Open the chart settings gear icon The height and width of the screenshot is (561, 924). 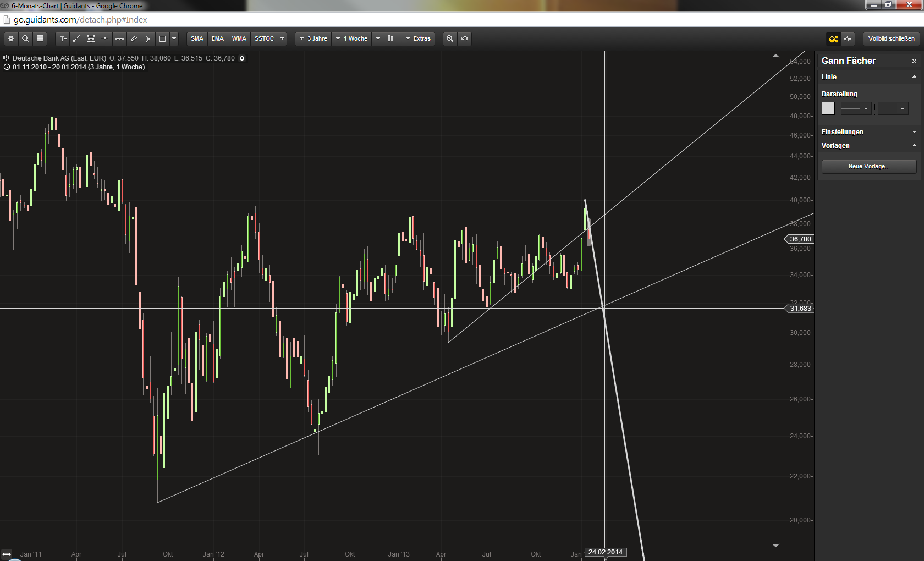(11, 38)
